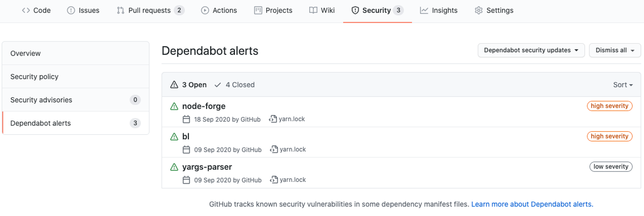The height and width of the screenshot is (216, 644).
Task: Click the Wiki book icon
Action: coord(313,11)
